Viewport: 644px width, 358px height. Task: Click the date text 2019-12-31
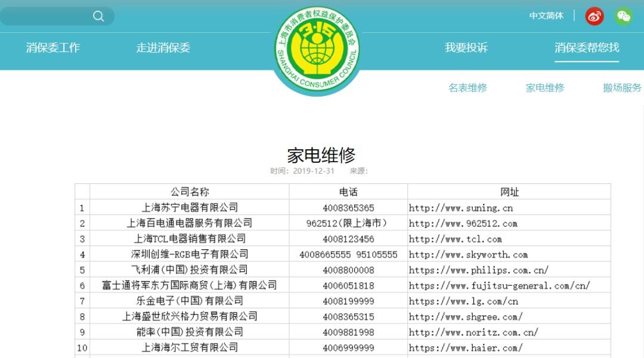[314, 171]
